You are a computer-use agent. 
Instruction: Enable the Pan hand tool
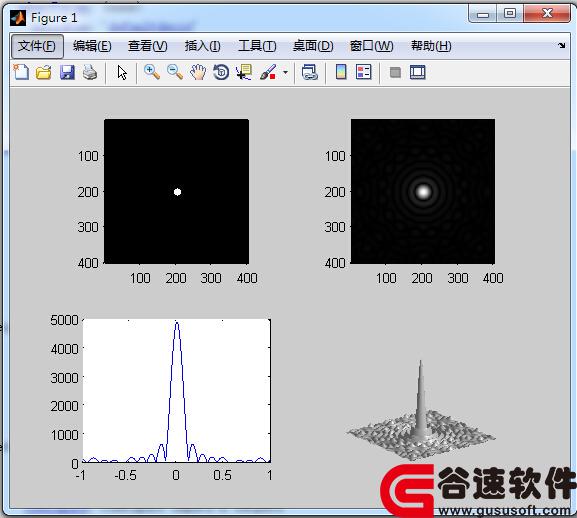pos(198,72)
